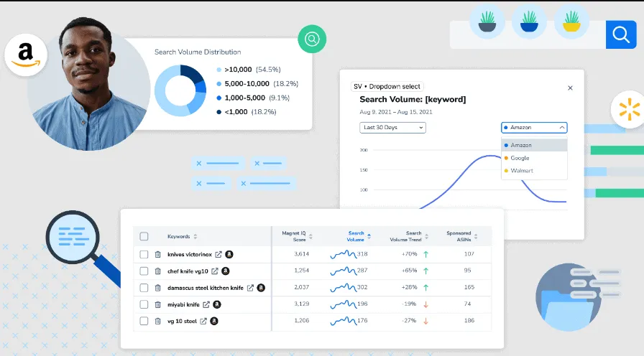Viewport: 644px width, 356px height.
Task: Click Amazon badge next to damascus steel kitchen knife
Action: tap(261, 288)
